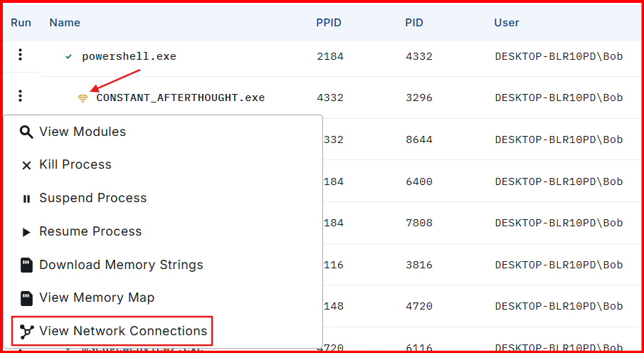644x353 pixels.
Task: Select Download Memory Strings menu entry
Action: pyautogui.click(x=121, y=265)
